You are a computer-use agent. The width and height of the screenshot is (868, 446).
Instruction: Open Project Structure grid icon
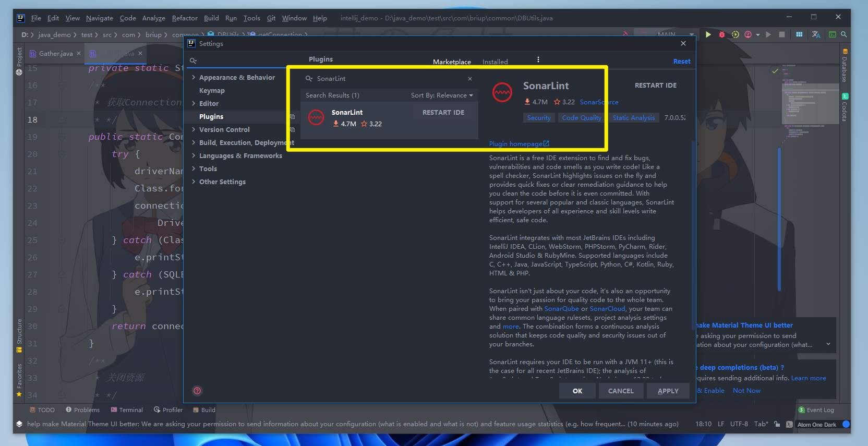(x=799, y=34)
